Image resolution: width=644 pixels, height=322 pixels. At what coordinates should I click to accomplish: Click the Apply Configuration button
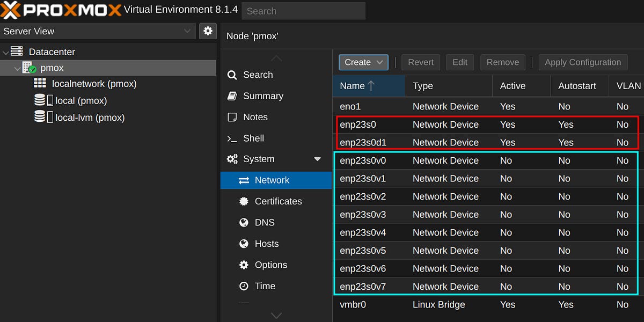583,62
